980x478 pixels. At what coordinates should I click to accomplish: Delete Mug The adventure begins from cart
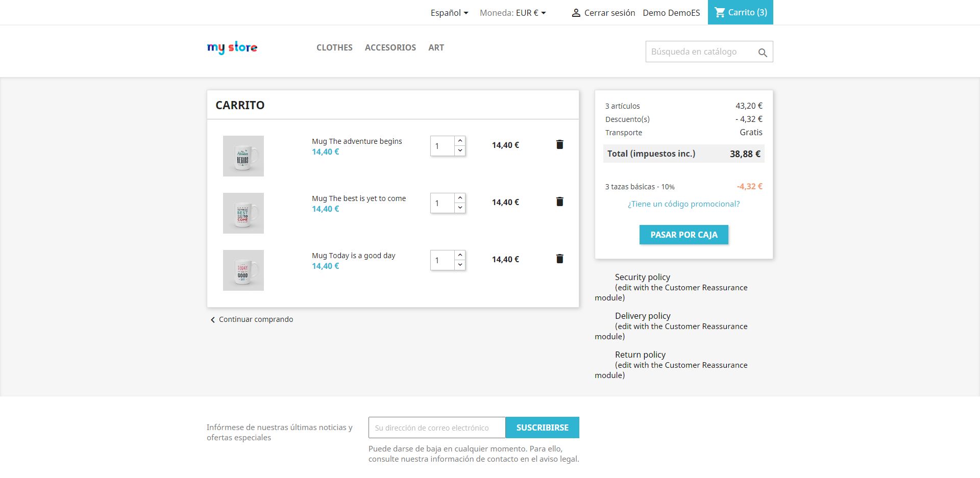pos(559,144)
